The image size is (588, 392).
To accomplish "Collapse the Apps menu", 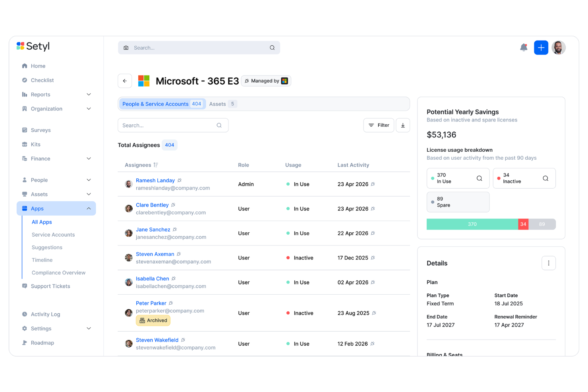I will 89,209.
